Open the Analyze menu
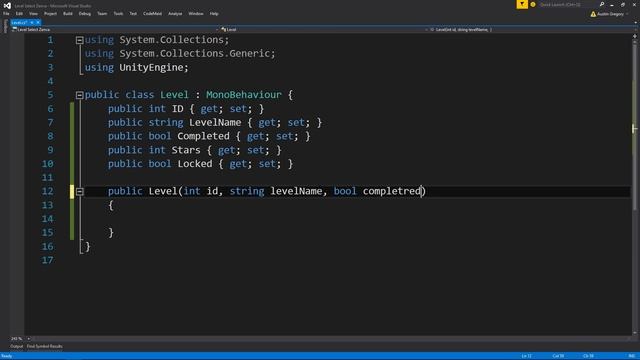Image resolution: width=640 pixels, height=360 pixels. tap(175, 13)
